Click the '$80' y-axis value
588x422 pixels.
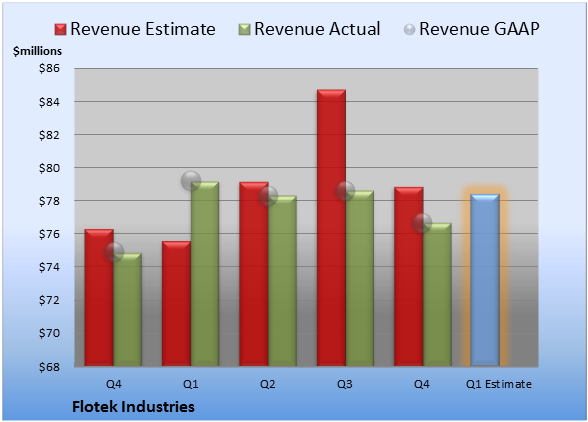pos(49,168)
